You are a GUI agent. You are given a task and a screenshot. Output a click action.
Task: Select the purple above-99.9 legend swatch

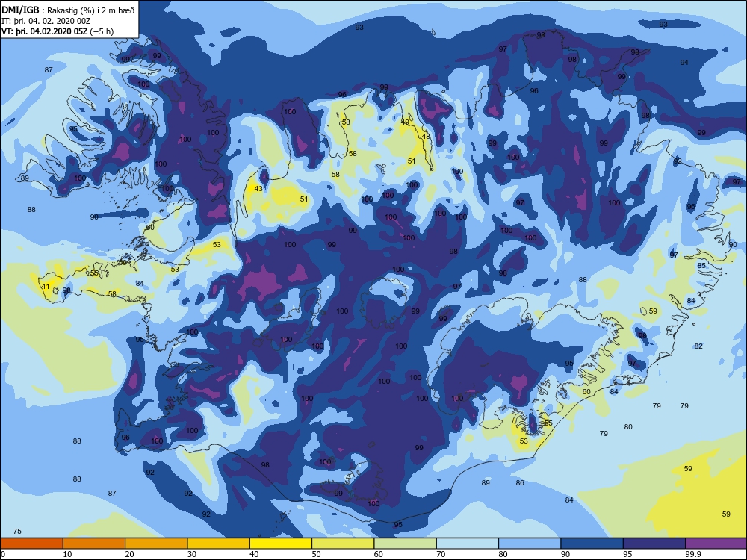point(716,544)
